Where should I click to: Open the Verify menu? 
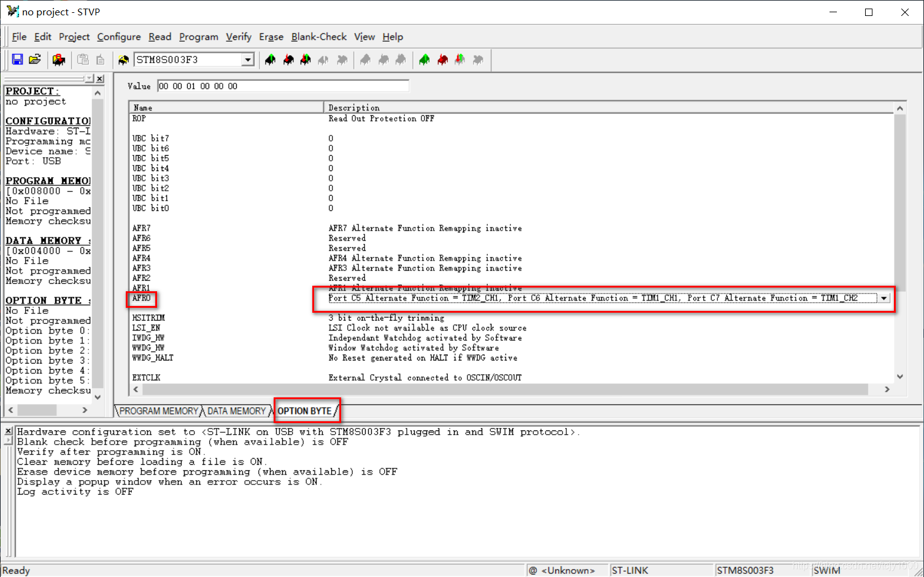239,37
